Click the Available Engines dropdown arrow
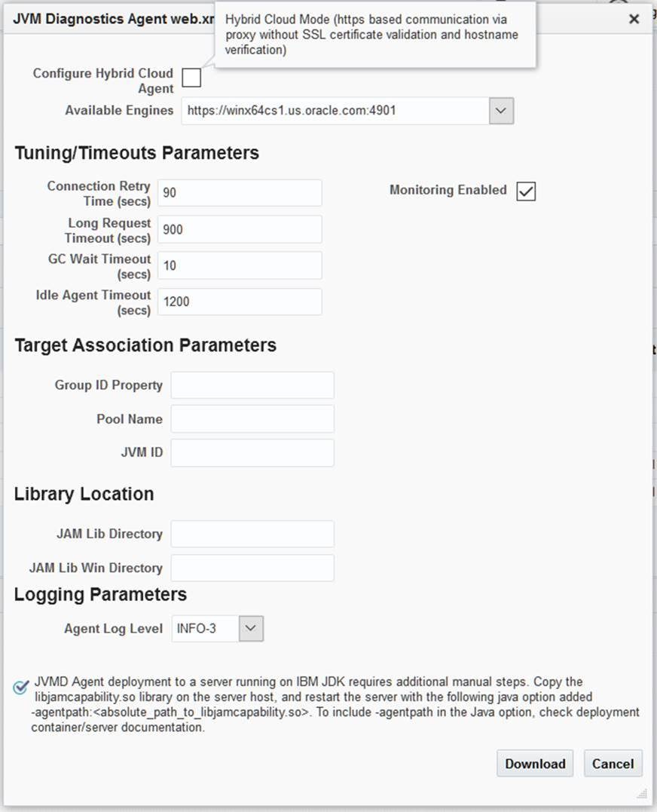Image resolution: width=657 pixels, height=812 pixels. click(503, 111)
